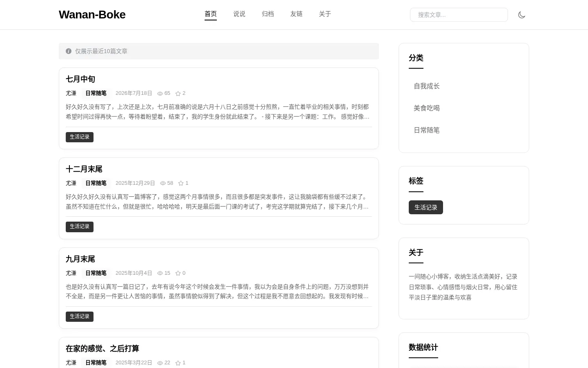Click the Wanan-Boke site logo

coord(92,15)
